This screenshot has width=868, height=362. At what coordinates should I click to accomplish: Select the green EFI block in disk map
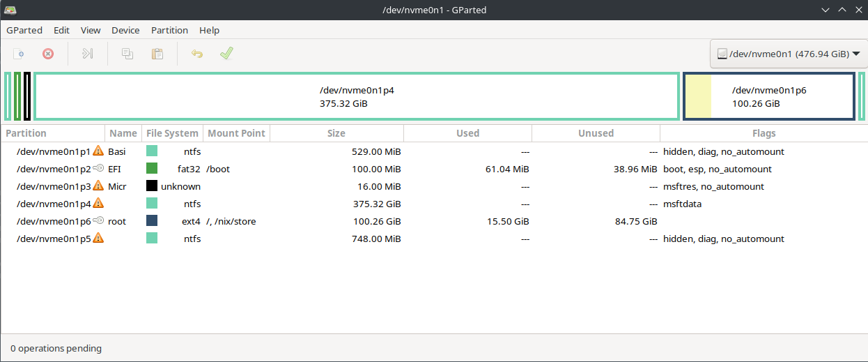17,96
